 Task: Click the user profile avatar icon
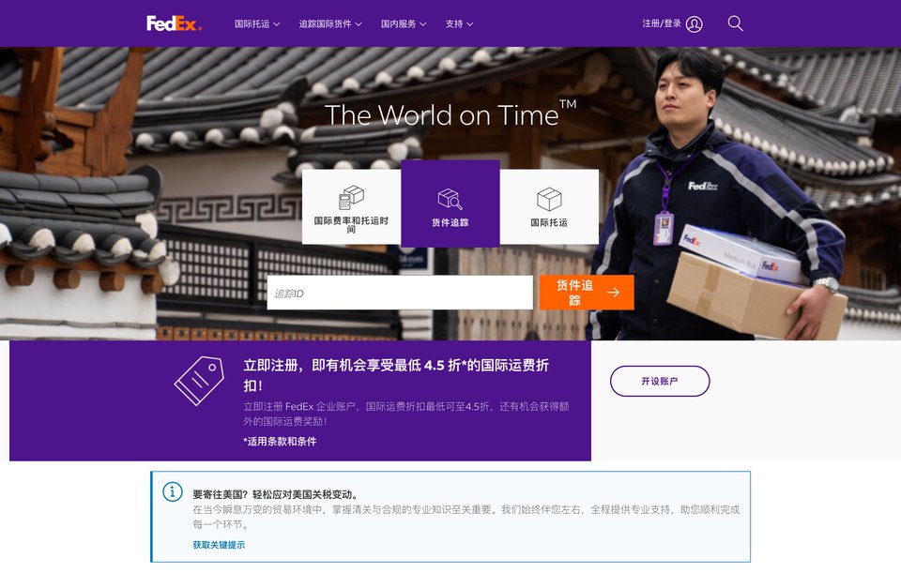tap(695, 24)
